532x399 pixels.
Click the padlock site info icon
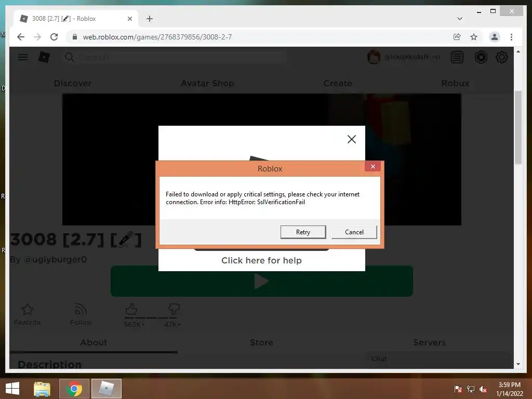coord(75,37)
